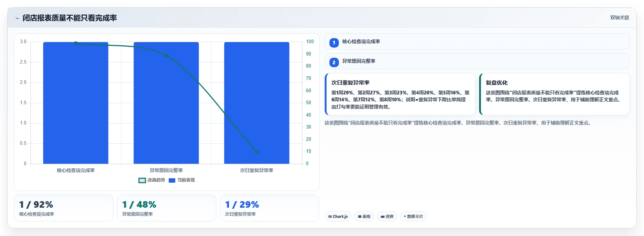Click the 当前表现 legend label

tap(186, 180)
